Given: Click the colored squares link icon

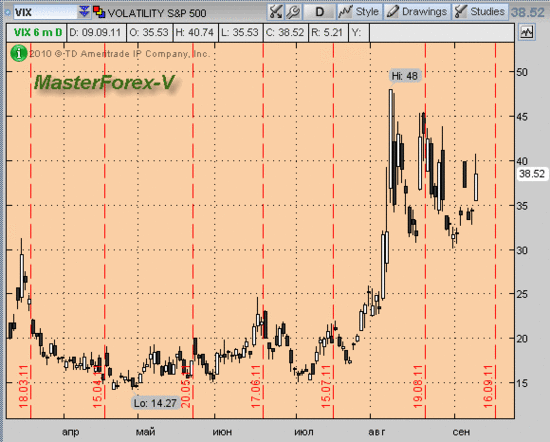Looking at the screenshot, I should coord(99,12).
